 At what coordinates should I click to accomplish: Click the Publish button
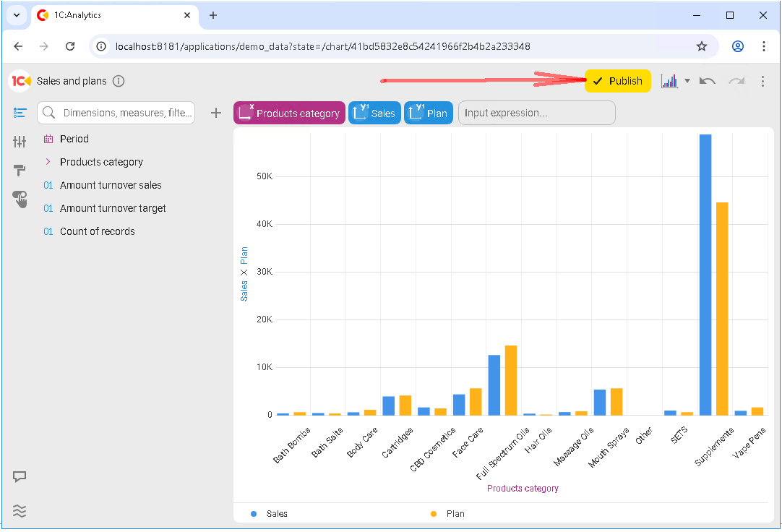[618, 81]
